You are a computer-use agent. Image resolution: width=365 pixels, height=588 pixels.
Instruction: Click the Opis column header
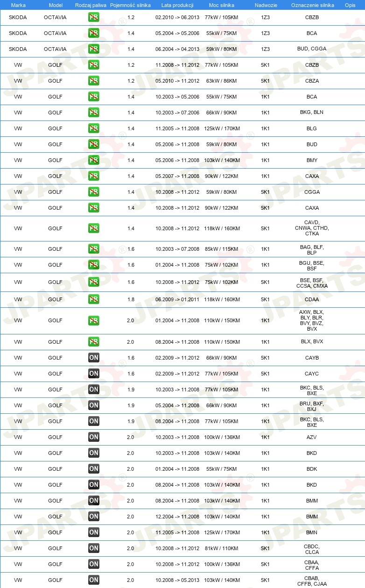[350, 5]
